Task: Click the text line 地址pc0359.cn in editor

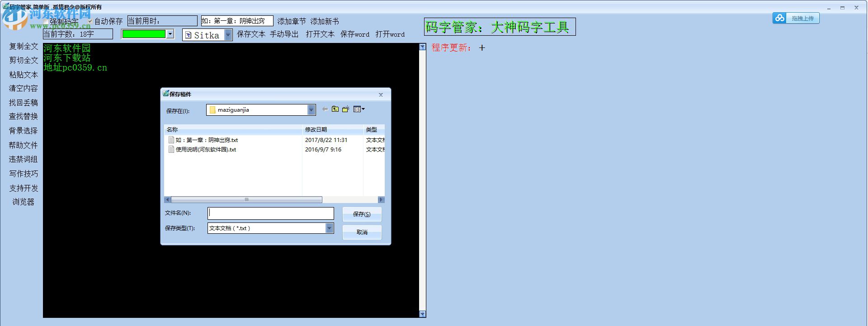Action: point(75,68)
